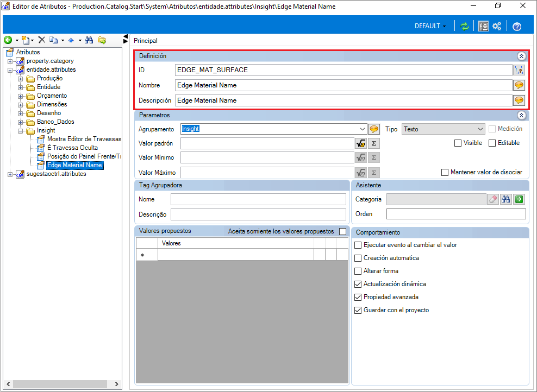The height and width of the screenshot is (392, 537).
Task: Click the green arrow icon beside Categoria
Action: (x=519, y=199)
